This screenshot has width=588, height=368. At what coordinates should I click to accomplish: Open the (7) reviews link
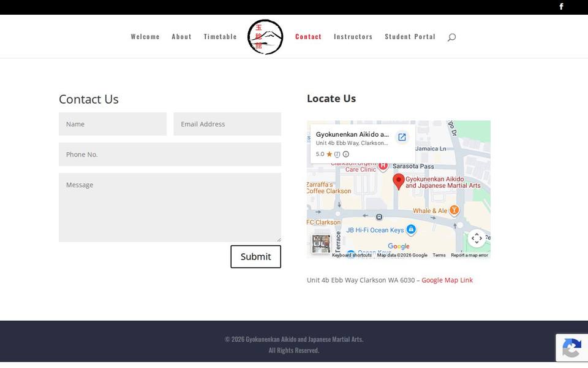pos(337,154)
